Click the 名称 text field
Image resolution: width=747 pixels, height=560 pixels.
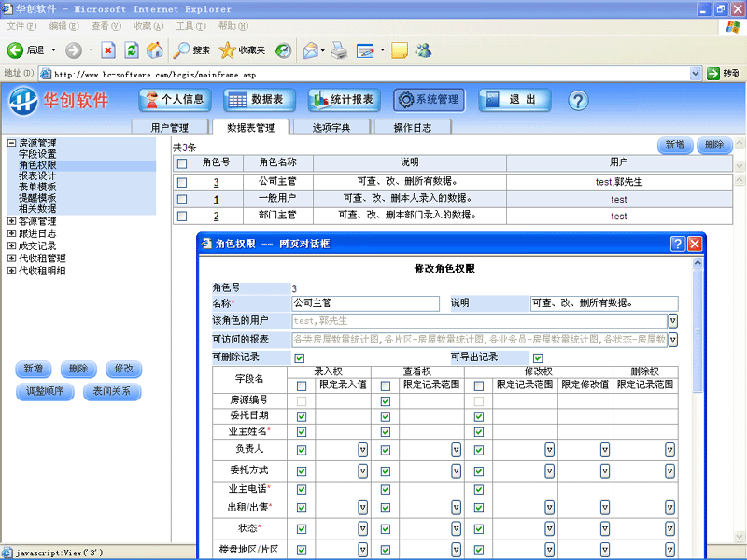click(365, 303)
